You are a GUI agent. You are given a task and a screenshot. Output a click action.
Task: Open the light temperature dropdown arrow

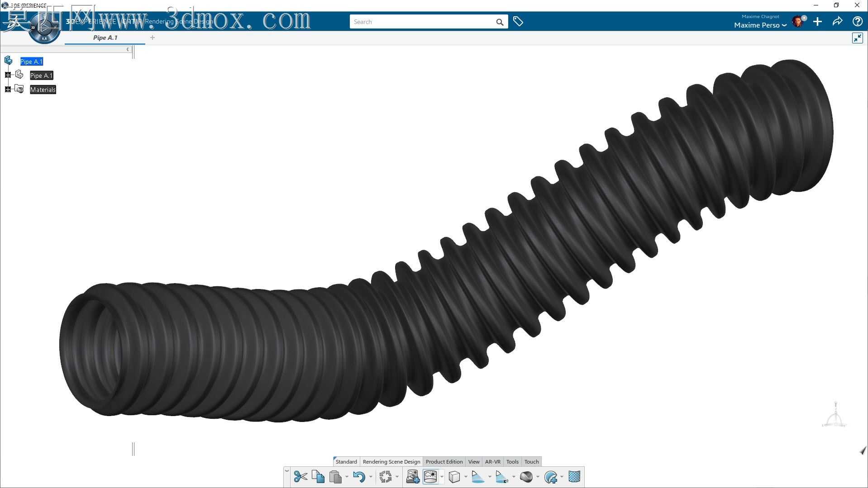click(514, 477)
